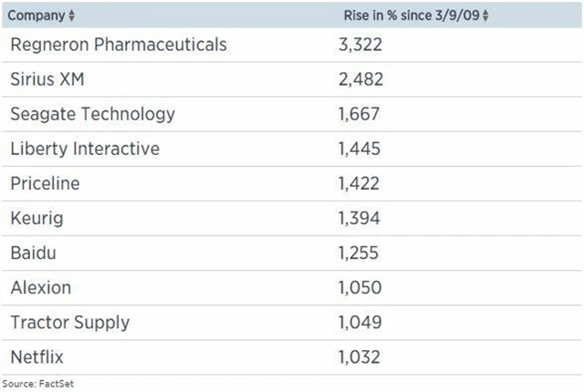Click the 1,032 value for Netflix
The image size is (584, 392).
click(359, 356)
